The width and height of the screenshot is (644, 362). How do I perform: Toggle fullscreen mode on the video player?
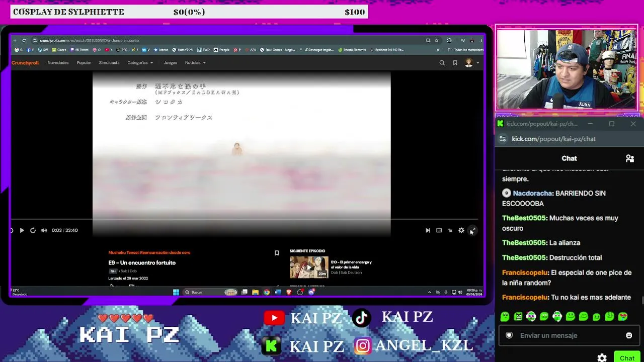click(x=472, y=230)
